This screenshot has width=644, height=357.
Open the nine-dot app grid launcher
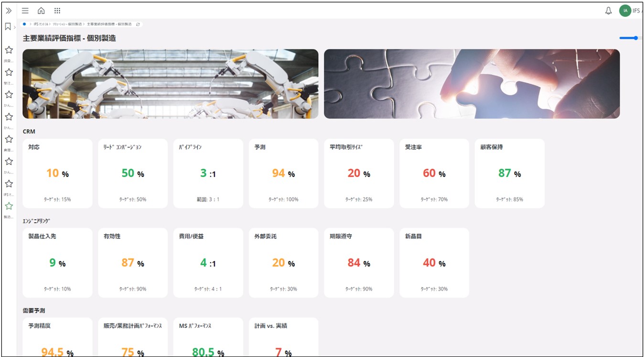57,11
